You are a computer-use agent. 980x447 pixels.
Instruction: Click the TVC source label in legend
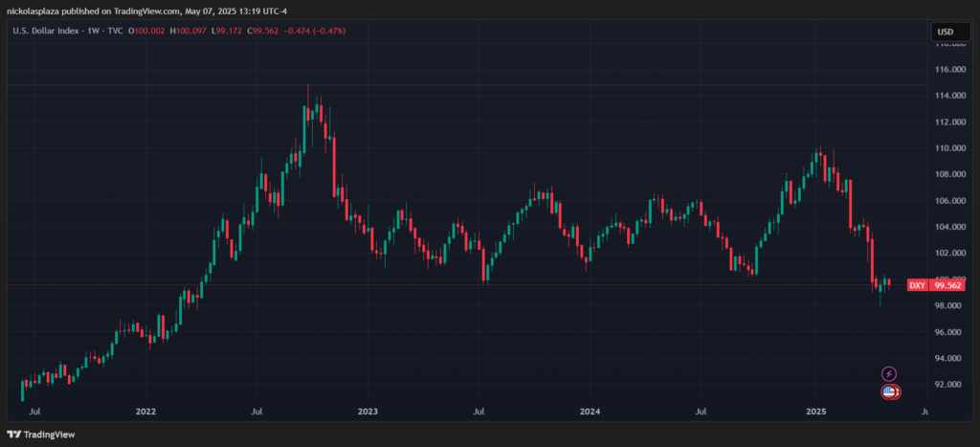113,30
